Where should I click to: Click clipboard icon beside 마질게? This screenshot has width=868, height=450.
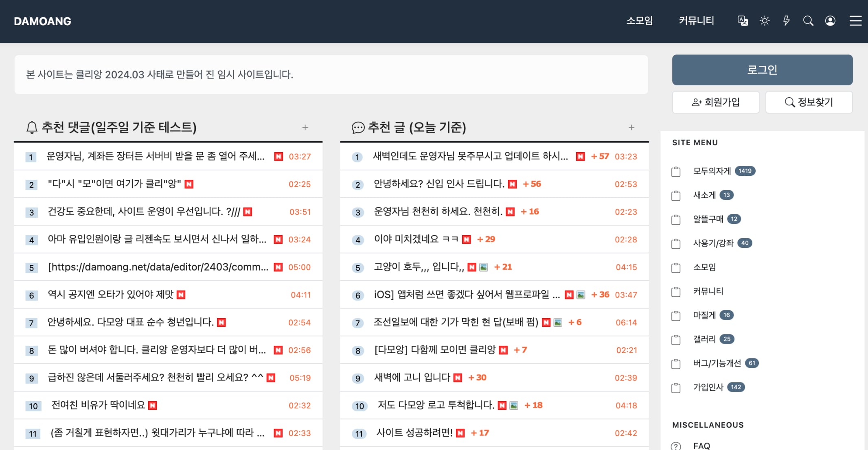click(x=676, y=315)
